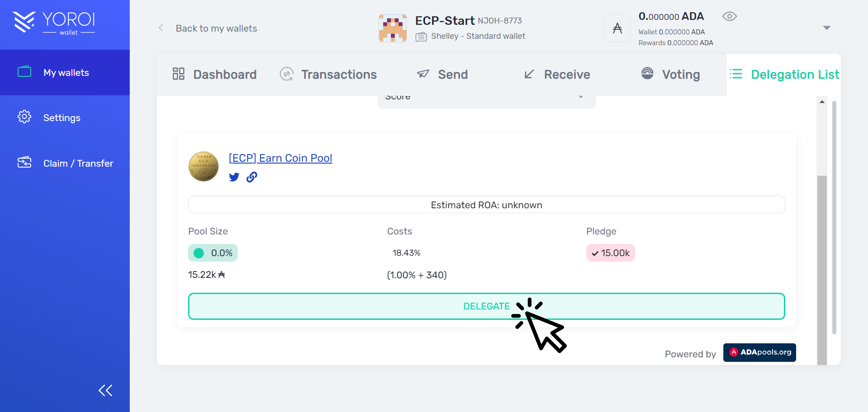Open the Dashboard tab via its grid icon
This screenshot has height=412, width=868.
[179, 74]
